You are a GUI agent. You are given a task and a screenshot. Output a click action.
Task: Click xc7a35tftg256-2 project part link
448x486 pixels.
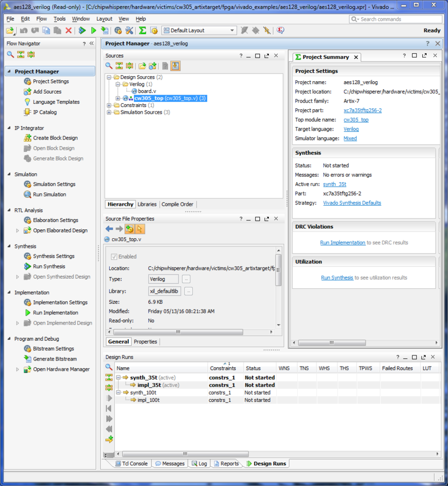pos(362,110)
